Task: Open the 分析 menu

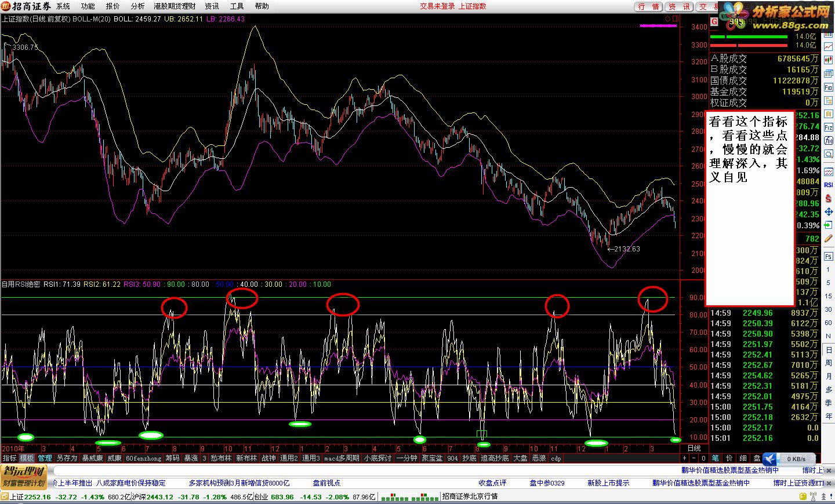Action: (137, 6)
